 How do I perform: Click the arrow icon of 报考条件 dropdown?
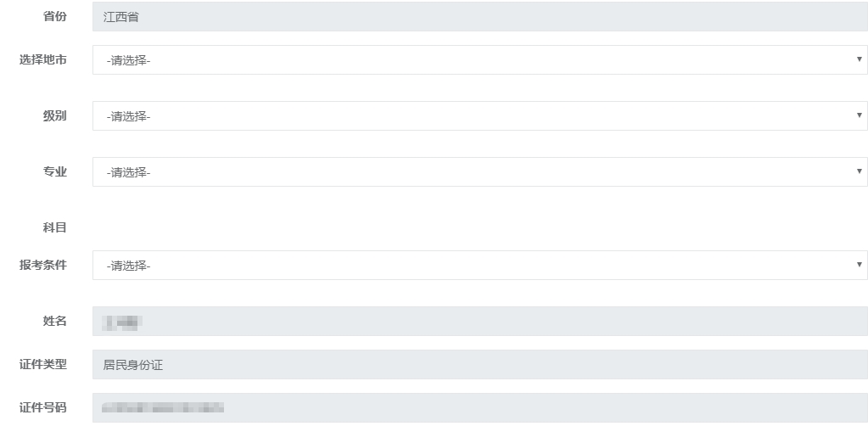click(x=860, y=266)
